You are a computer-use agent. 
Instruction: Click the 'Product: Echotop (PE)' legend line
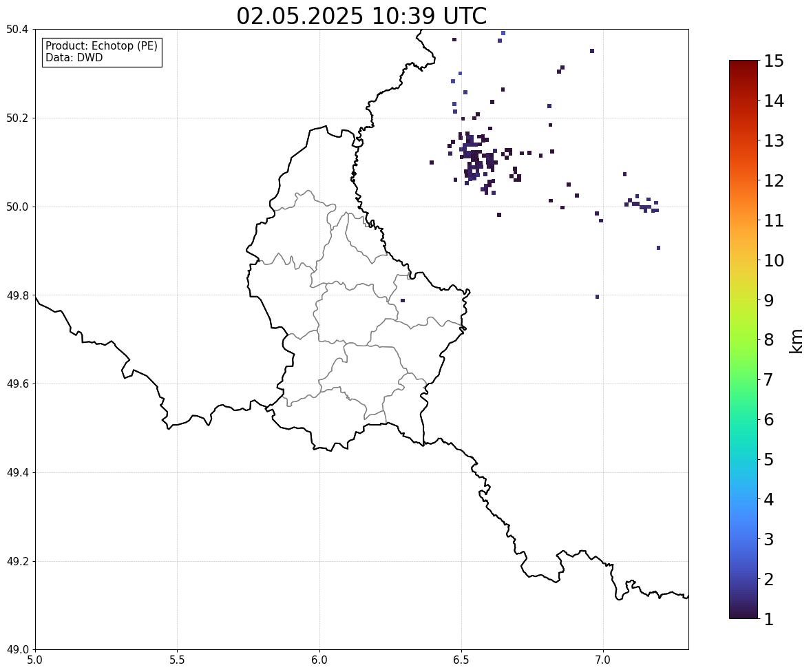(101, 46)
